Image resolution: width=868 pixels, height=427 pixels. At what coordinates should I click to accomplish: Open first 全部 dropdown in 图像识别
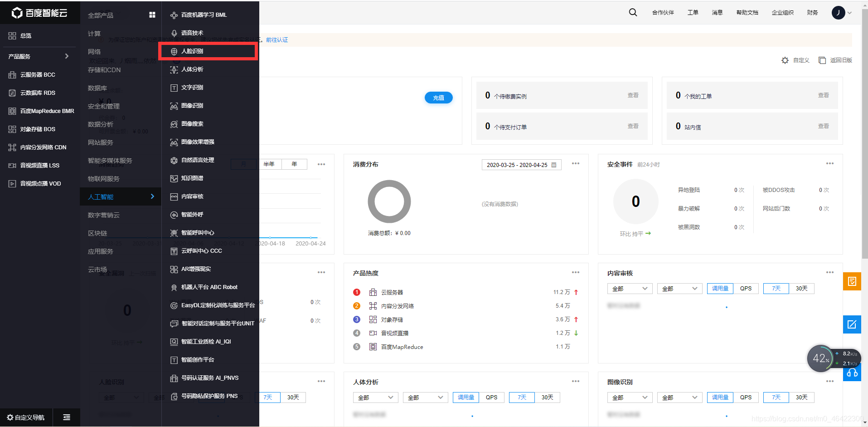[630, 398]
